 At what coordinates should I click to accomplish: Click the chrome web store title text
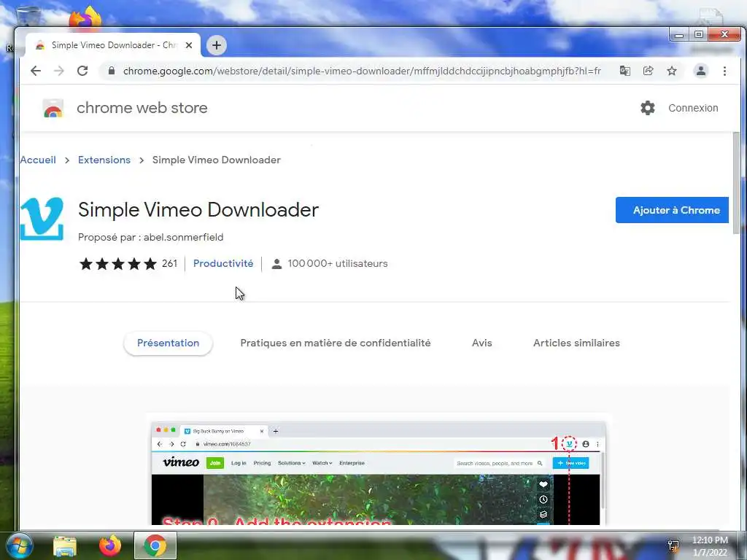142,108
